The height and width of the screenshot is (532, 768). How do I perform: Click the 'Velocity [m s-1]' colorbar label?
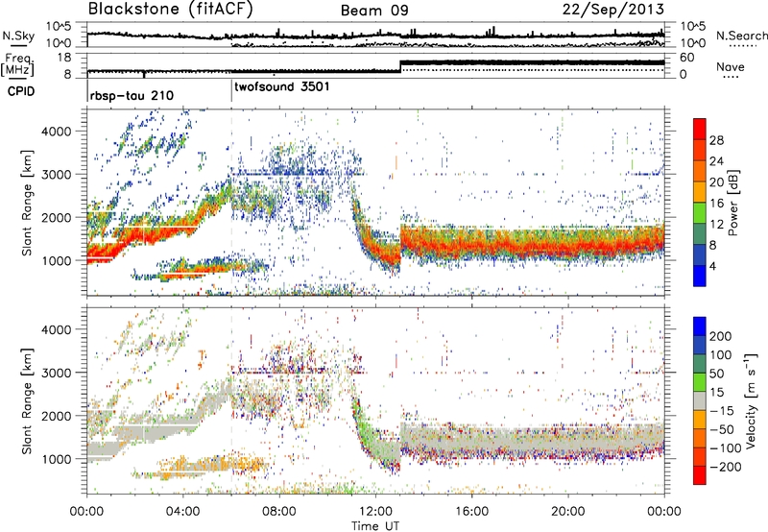750,400
